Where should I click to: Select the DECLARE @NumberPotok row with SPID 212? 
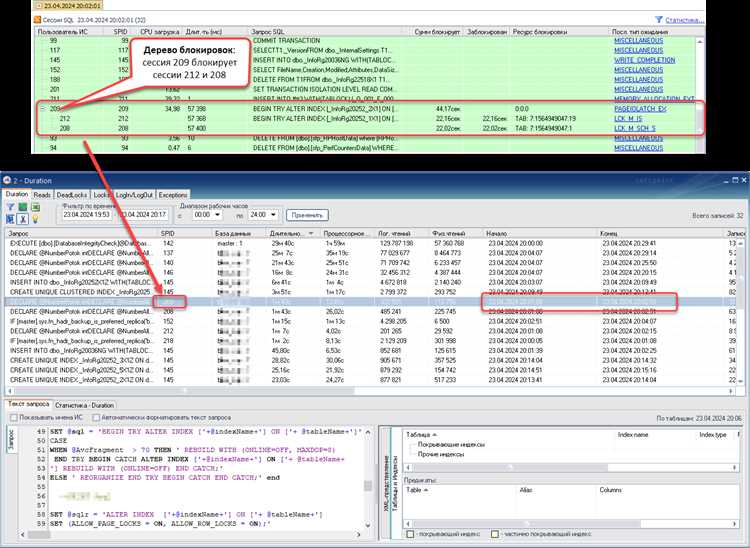tap(369, 331)
